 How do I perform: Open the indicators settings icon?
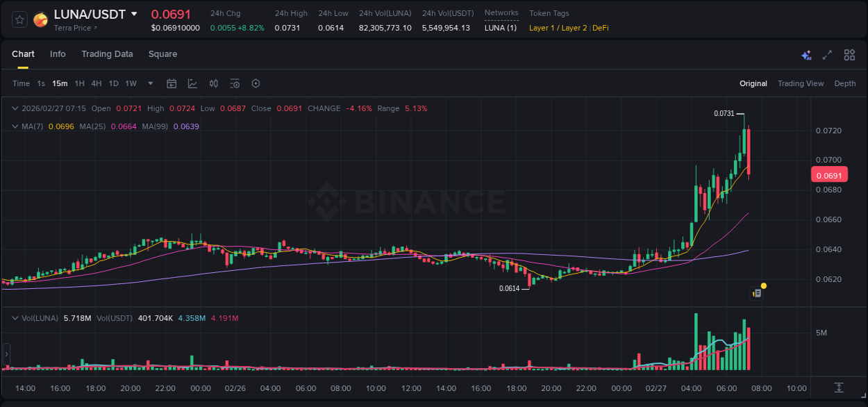[234, 83]
